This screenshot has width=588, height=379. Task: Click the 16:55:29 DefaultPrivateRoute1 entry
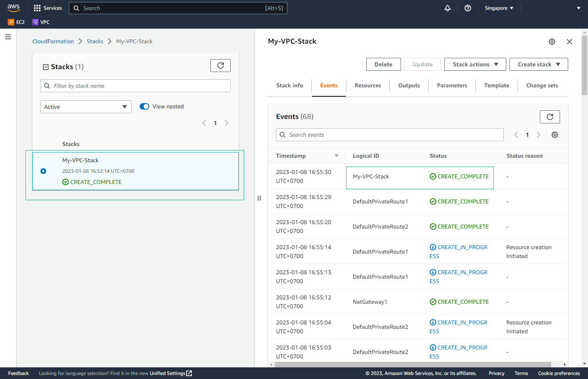380,201
